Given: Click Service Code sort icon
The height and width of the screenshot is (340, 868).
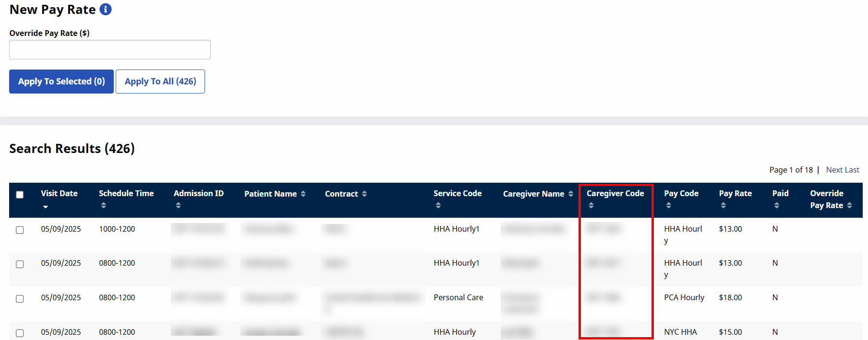Looking at the screenshot, I should coord(438,205).
